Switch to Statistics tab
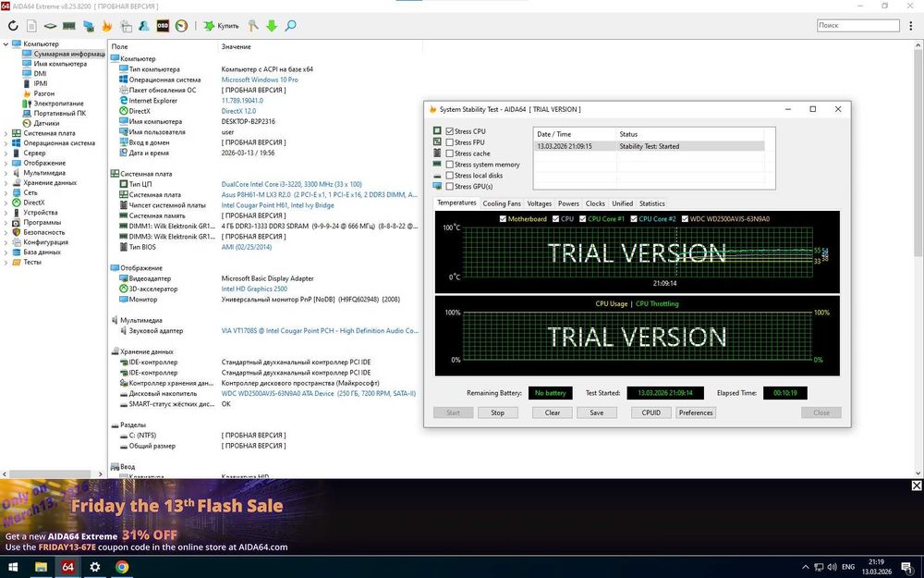 [x=651, y=203]
